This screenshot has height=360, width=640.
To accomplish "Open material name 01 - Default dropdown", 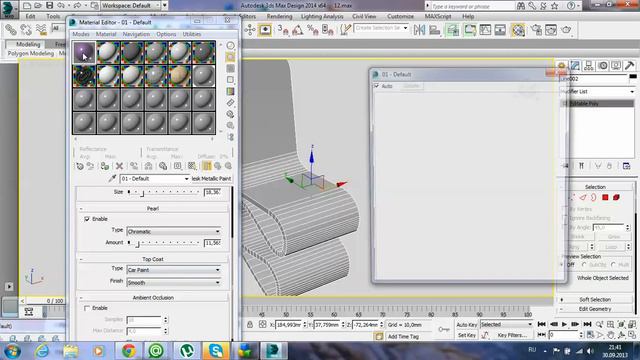I will [155, 179].
